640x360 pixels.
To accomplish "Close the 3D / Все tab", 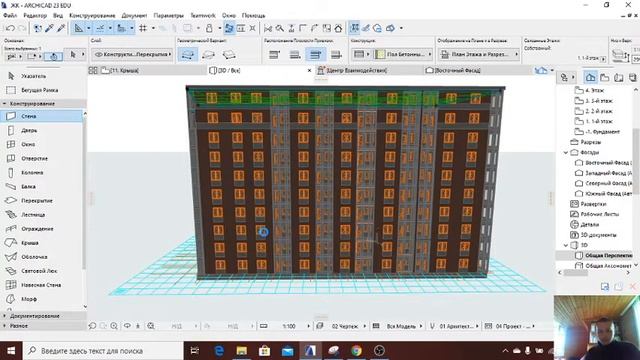I will [x=309, y=70].
